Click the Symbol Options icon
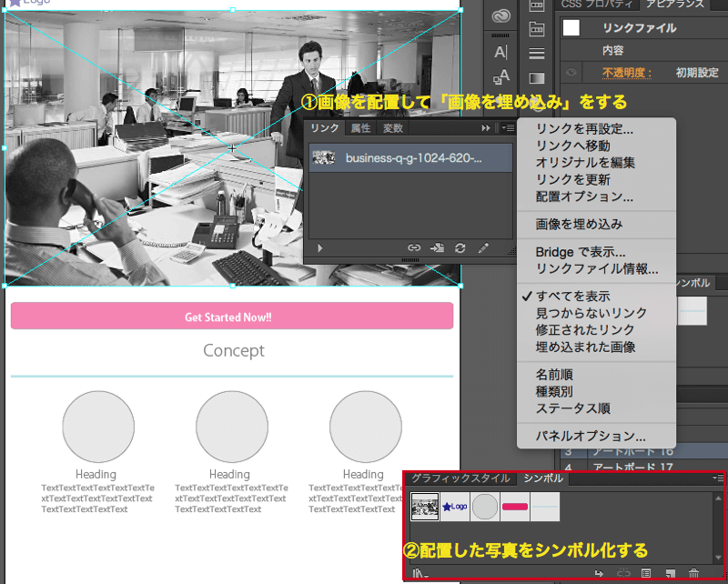 click(646, 573)
